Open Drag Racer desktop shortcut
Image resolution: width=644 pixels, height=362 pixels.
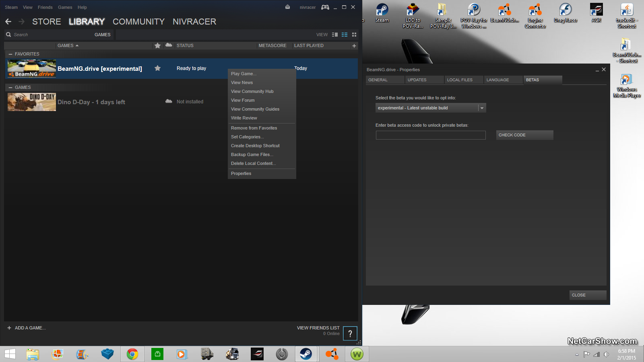click(566, 13)
